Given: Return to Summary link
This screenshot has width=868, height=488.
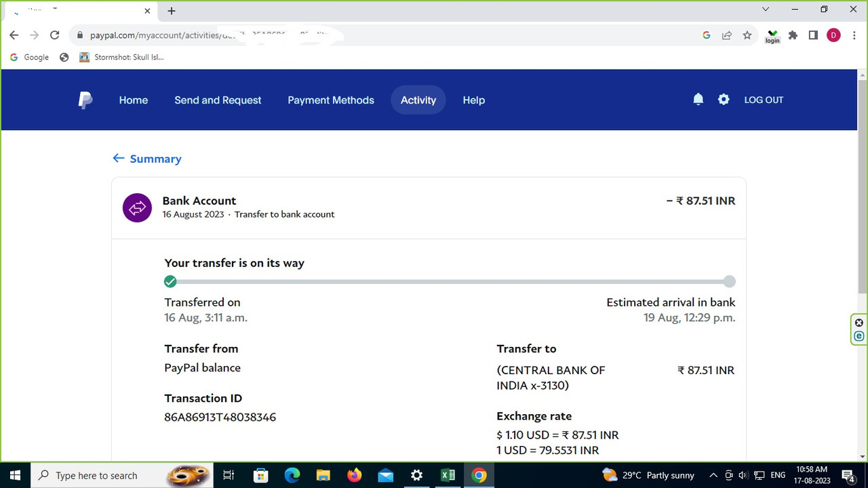Looking at the screenshot, I should pos(155,159).
